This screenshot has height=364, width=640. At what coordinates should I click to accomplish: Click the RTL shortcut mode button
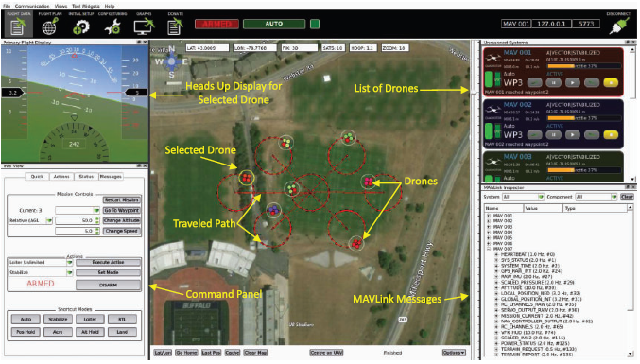(122, 320)
